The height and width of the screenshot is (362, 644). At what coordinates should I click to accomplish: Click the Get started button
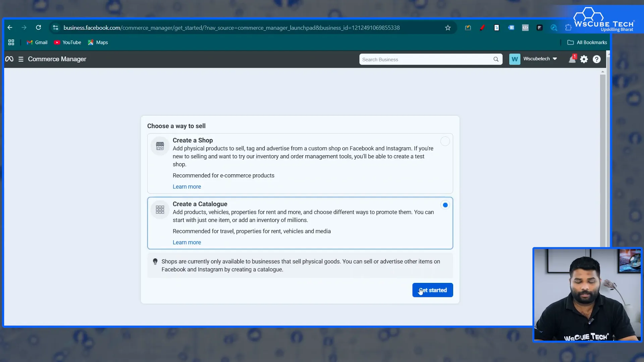432,290
